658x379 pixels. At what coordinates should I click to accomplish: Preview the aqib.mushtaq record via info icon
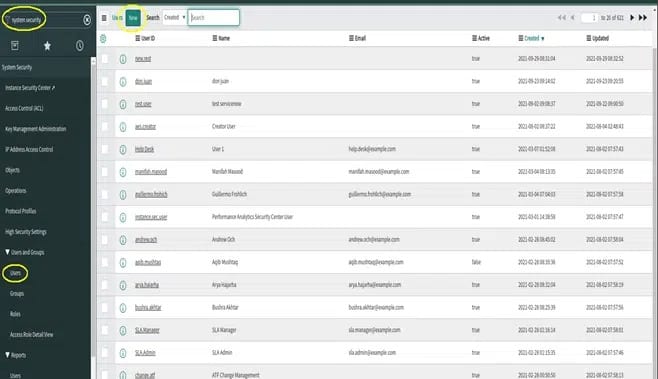123,263
